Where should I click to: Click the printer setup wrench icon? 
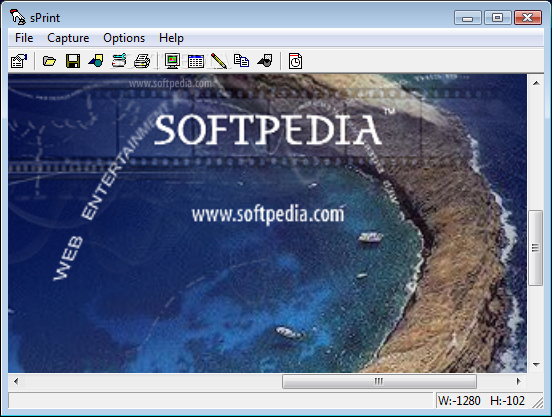[119, 61]
